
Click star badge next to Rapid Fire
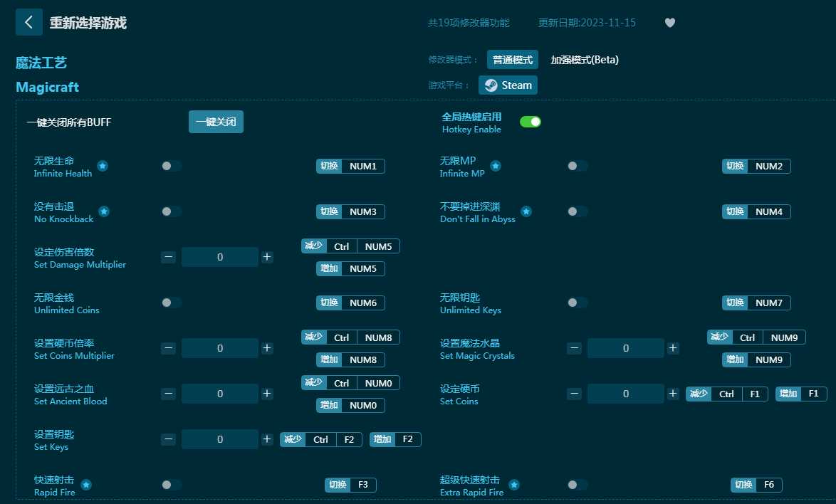[86, 485]
